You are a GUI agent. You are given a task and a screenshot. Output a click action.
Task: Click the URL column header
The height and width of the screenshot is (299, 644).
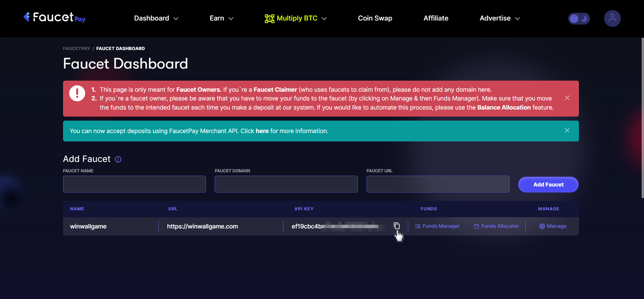pyautogui.click(x=173, y=209)
